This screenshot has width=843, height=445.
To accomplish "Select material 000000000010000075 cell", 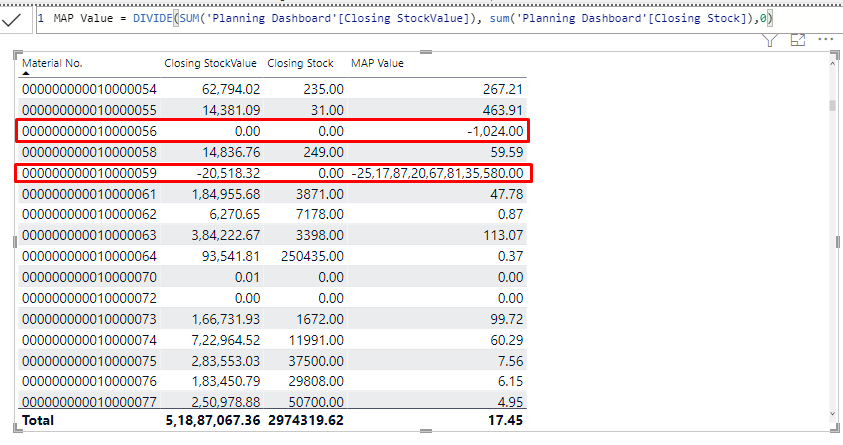I will 89,361.
